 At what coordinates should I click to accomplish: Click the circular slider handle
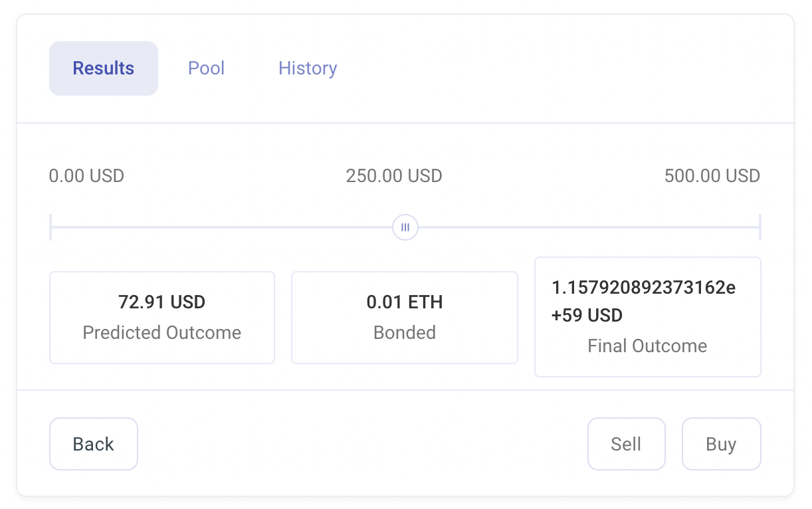click(x=405, y=227)
